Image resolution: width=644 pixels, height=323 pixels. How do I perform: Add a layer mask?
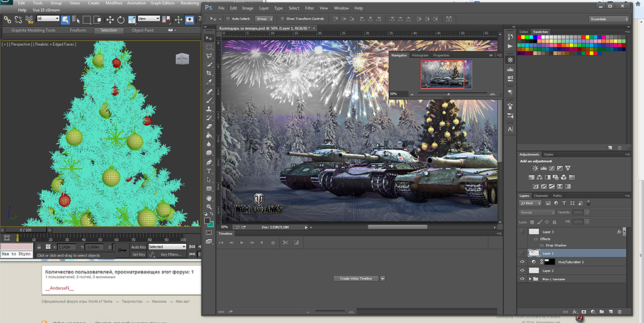click(584, 312)
